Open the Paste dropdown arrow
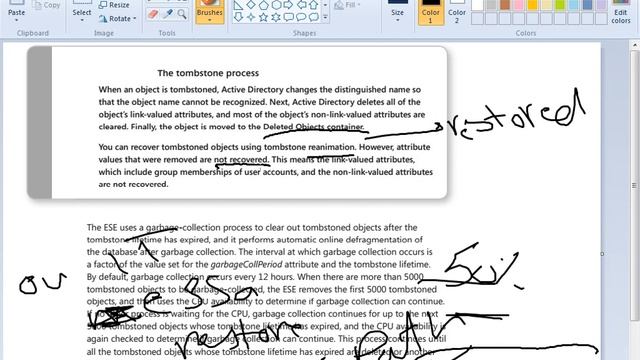The width and height of the screenshot is (640, 360). click(16, 20)
